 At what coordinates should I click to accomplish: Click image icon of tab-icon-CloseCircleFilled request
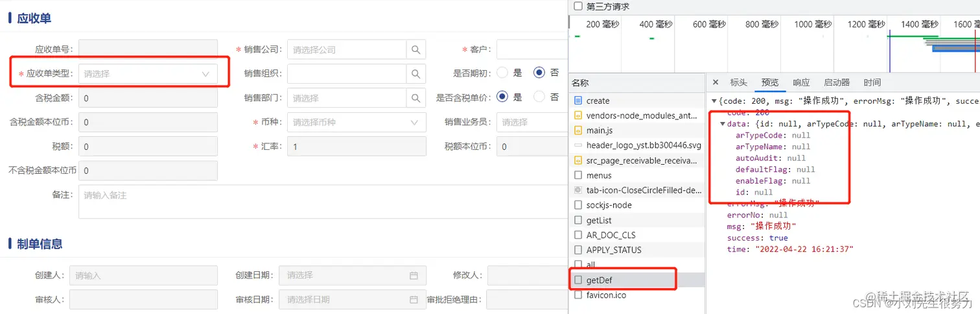pos(578,190)
